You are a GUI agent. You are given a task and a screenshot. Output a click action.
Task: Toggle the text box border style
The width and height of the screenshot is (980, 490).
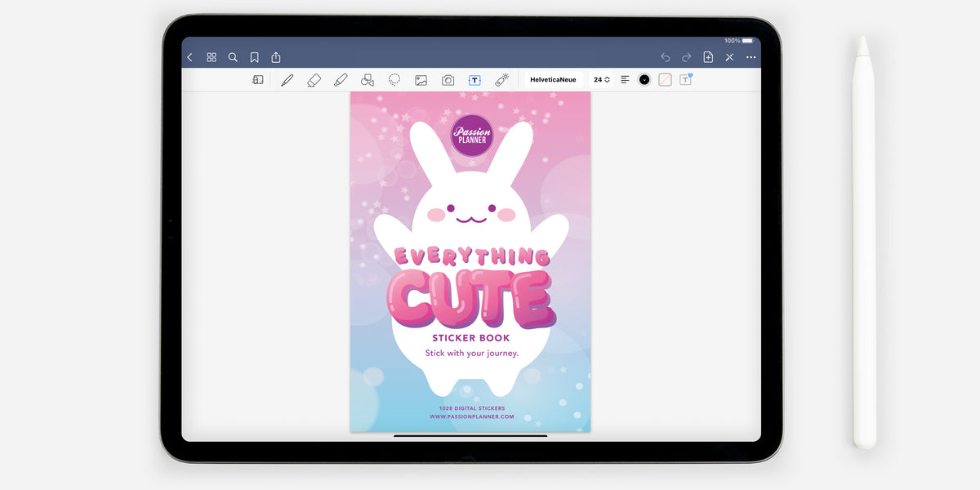[664, 79]
